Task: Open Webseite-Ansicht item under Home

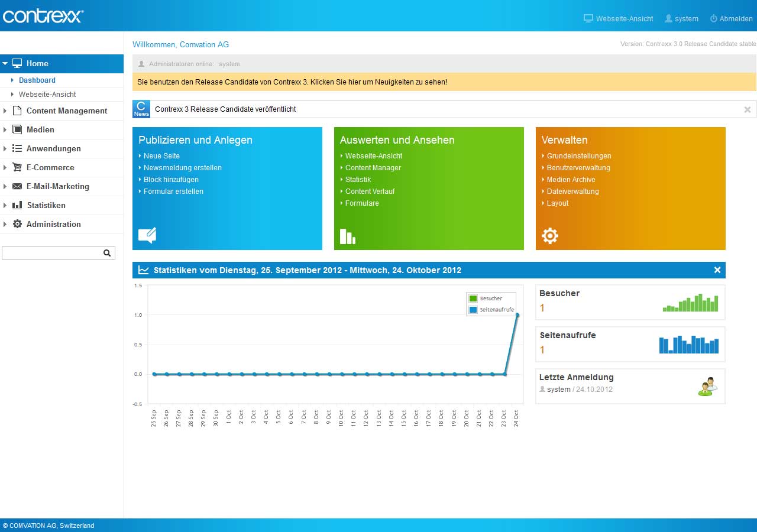Action: pos(47,95)
